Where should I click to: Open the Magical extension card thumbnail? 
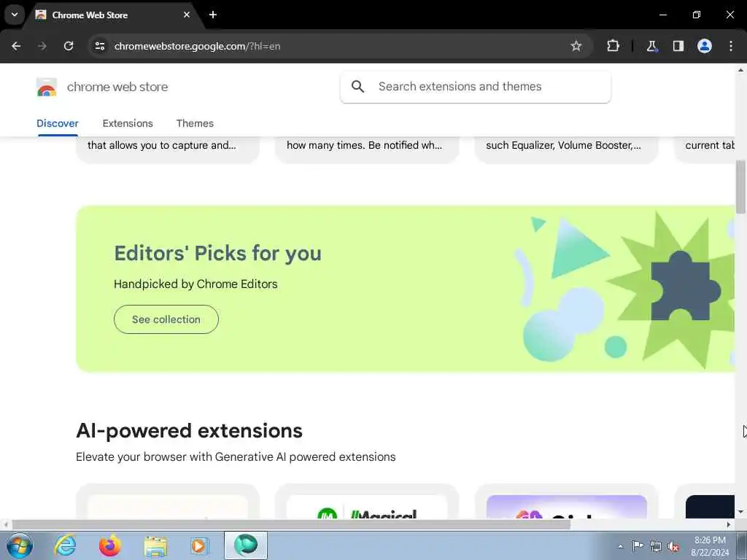pos(368,507)
